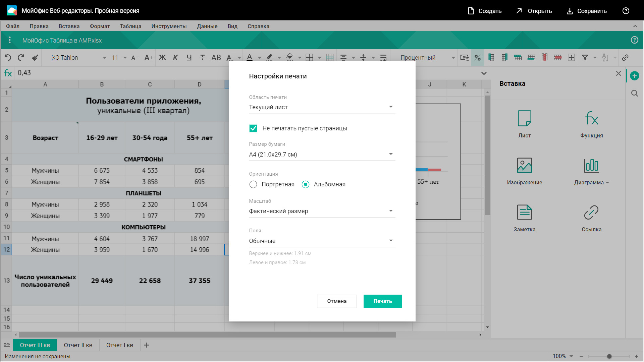Open the Формат menu
The height and width of the screenshot is (362, 644).
click(100, 26)
